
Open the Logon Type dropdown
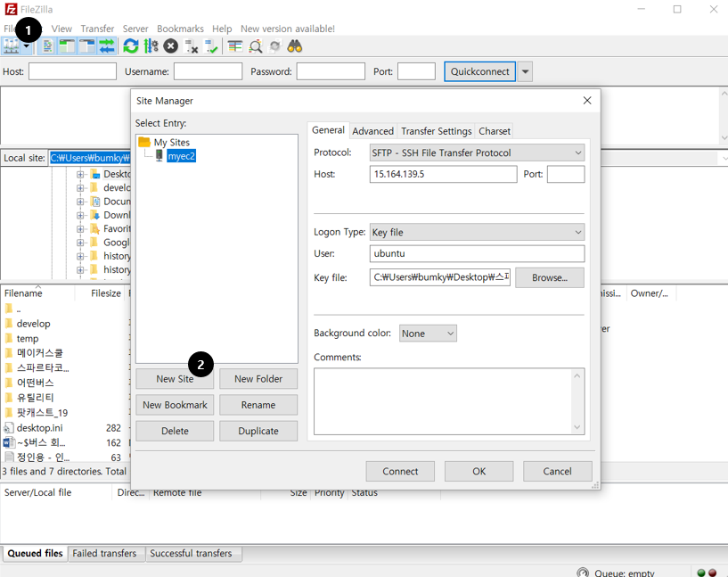[477, 232]
